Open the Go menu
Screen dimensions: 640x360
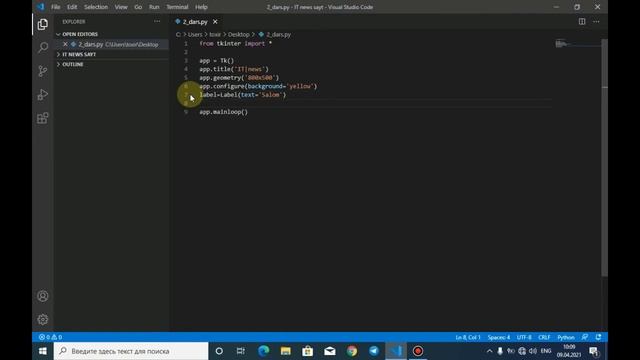point(138,7)
